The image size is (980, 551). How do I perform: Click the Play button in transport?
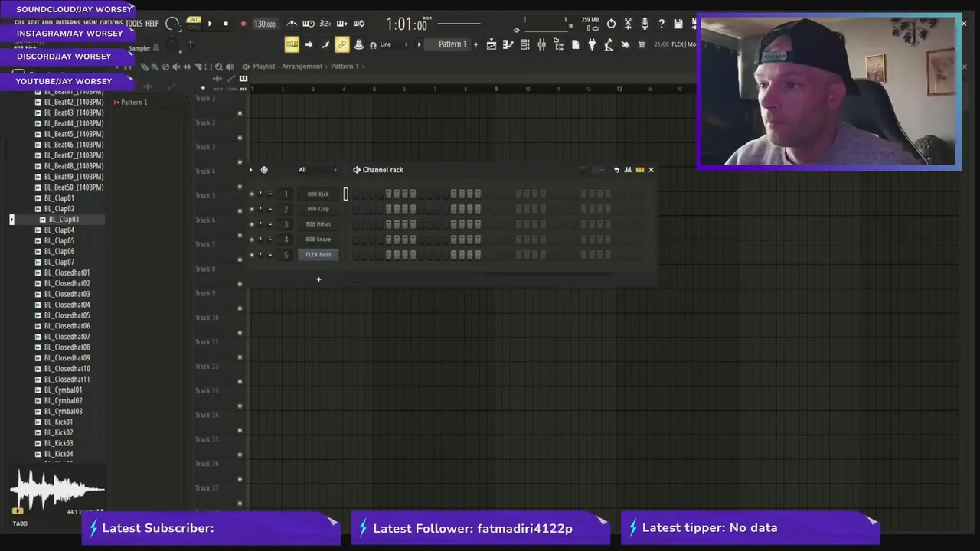pyautogui.click(x=210, y=24)
